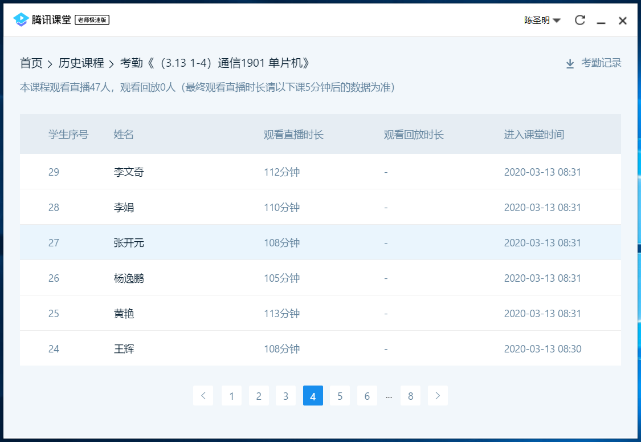
Task: Click the pagination ellipsis
Action: [x=388, y=396]
